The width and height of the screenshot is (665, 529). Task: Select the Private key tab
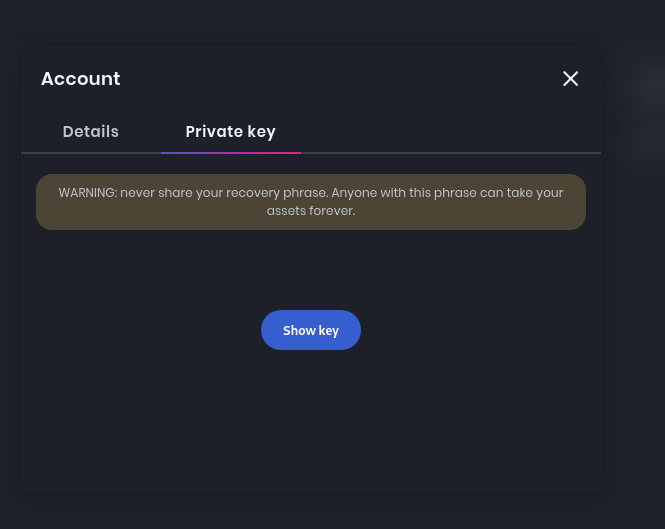click(x=230, y=132)
